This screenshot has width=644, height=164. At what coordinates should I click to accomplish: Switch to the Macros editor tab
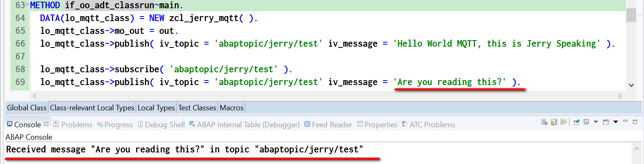[x=232, y=108]
